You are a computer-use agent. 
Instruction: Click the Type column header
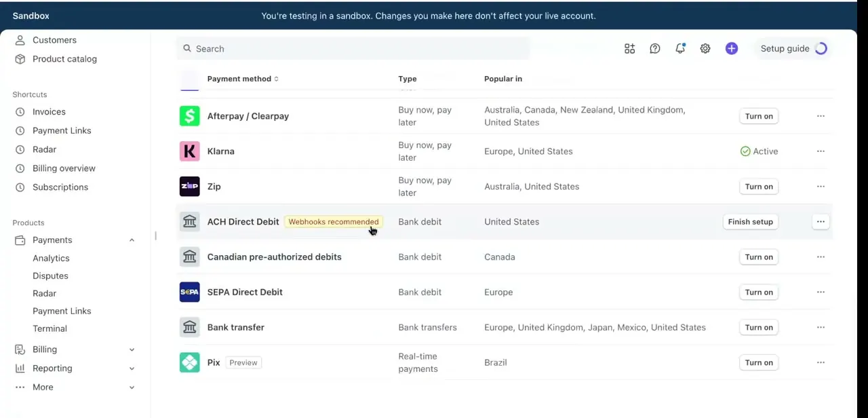[x=408, y=79]
